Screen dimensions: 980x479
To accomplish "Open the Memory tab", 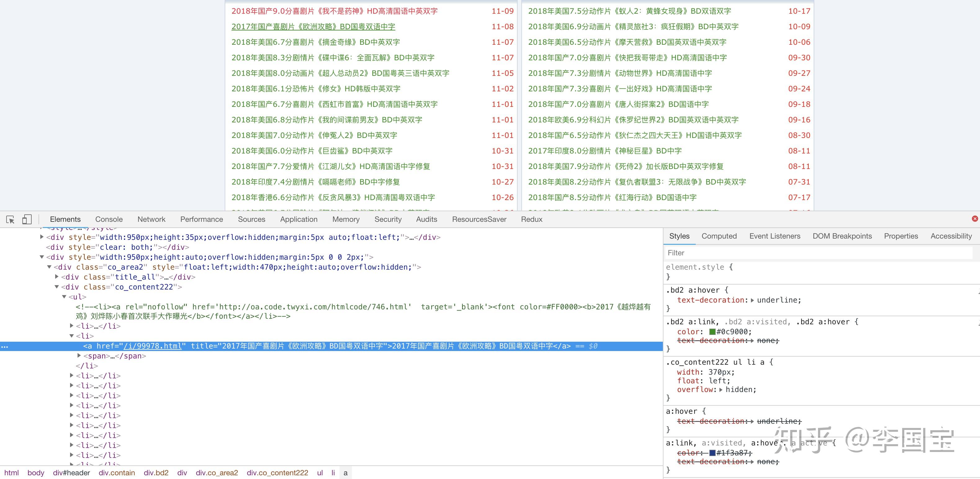I will [x=346, y=219].
